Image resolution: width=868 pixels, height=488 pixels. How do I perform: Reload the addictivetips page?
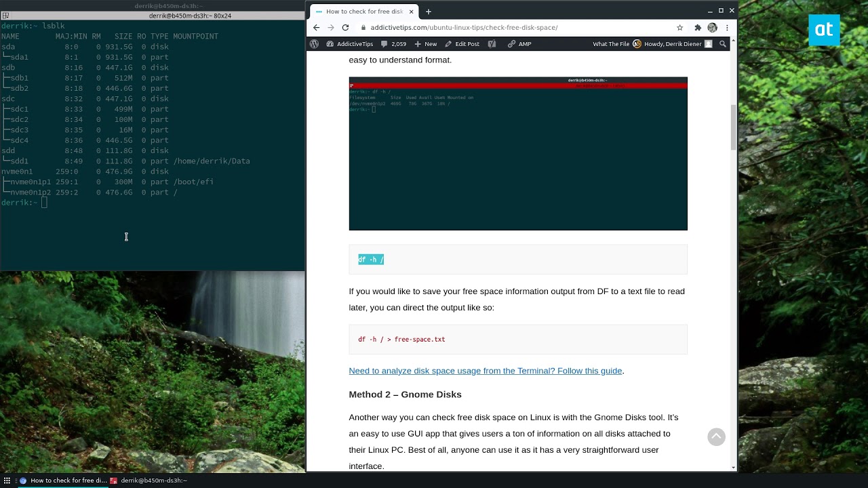click(x=345, y=28)
